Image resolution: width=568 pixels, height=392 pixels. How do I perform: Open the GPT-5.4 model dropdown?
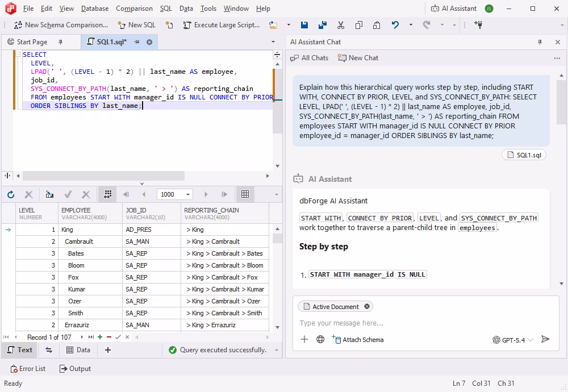(x=513, y=340)
